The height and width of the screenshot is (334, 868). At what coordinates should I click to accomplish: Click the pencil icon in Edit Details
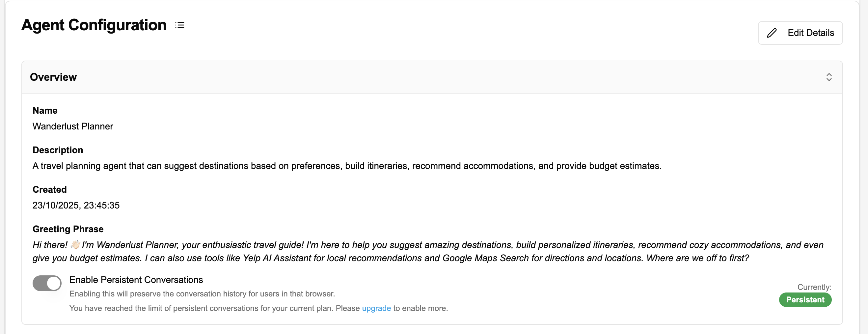(x=772, y=33)
